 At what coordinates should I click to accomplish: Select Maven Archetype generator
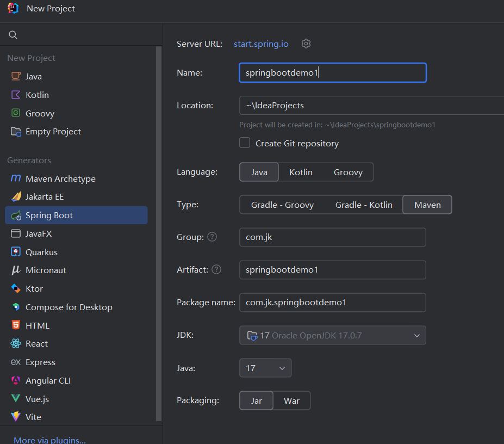[x=76, y=178]
